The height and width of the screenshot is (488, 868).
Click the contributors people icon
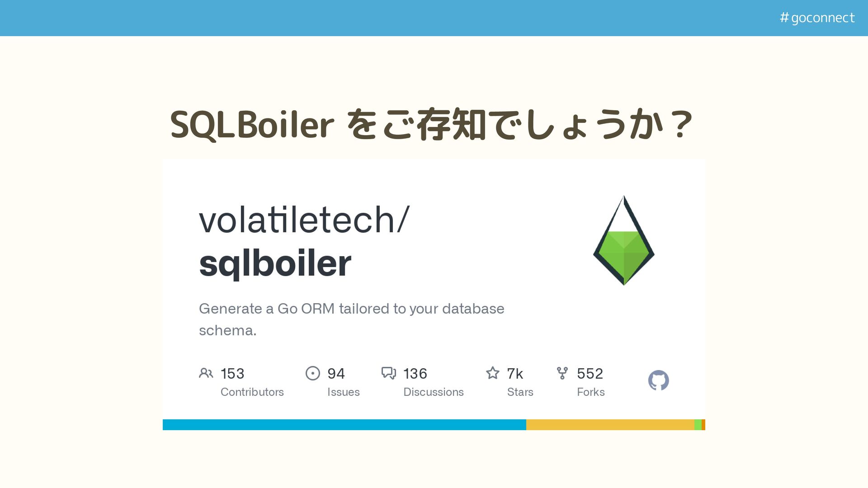point(206,373)
